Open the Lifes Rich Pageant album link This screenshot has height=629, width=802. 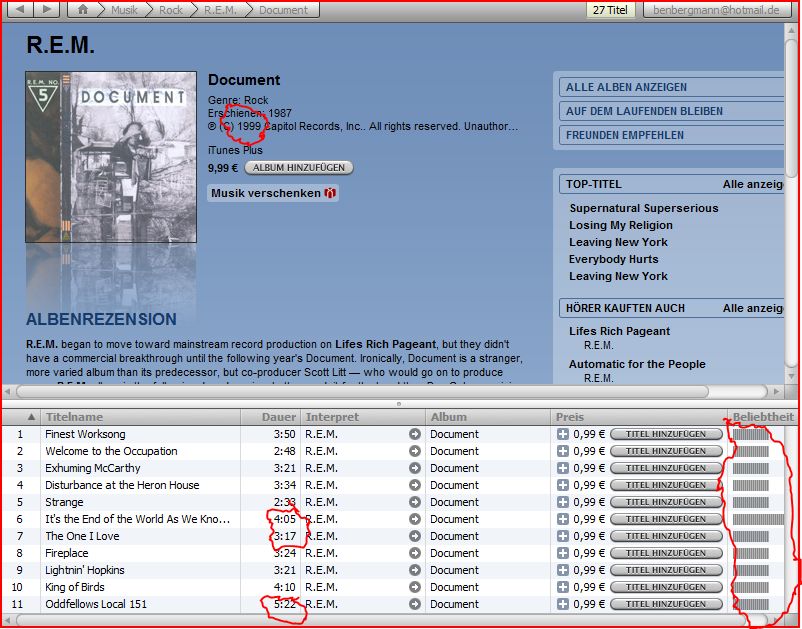pyautogui.click(x=619, y=331)
